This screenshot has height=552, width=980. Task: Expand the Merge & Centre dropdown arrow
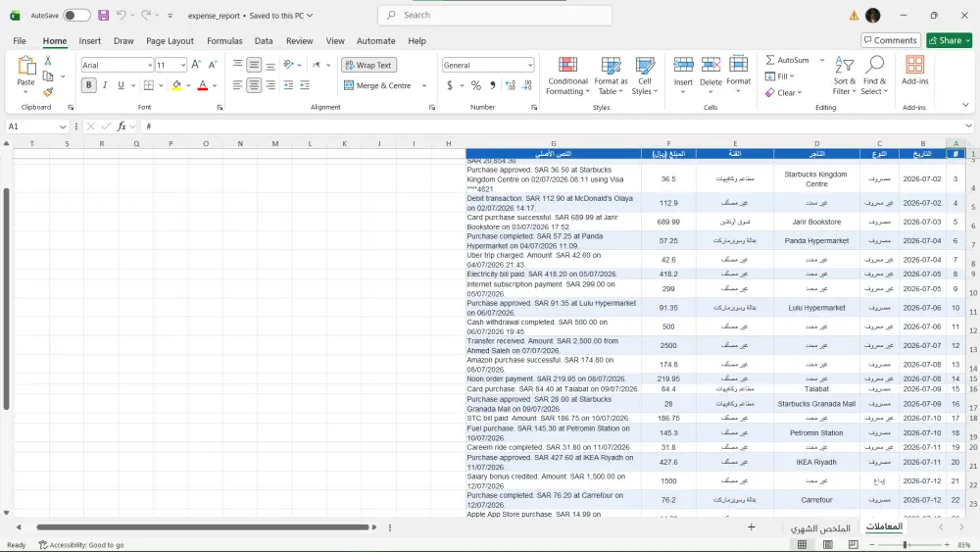(x=424, y=85)
